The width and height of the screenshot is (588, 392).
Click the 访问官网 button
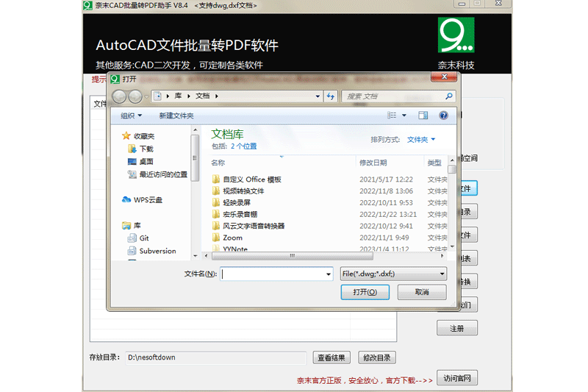tap(457, 378)
